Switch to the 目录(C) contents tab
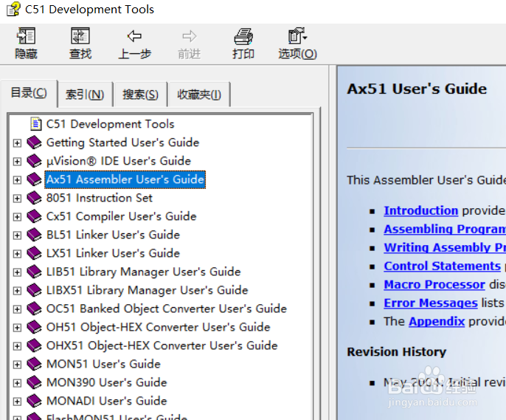This screenshot has width=506, height=420. click(x=29, y=93)
